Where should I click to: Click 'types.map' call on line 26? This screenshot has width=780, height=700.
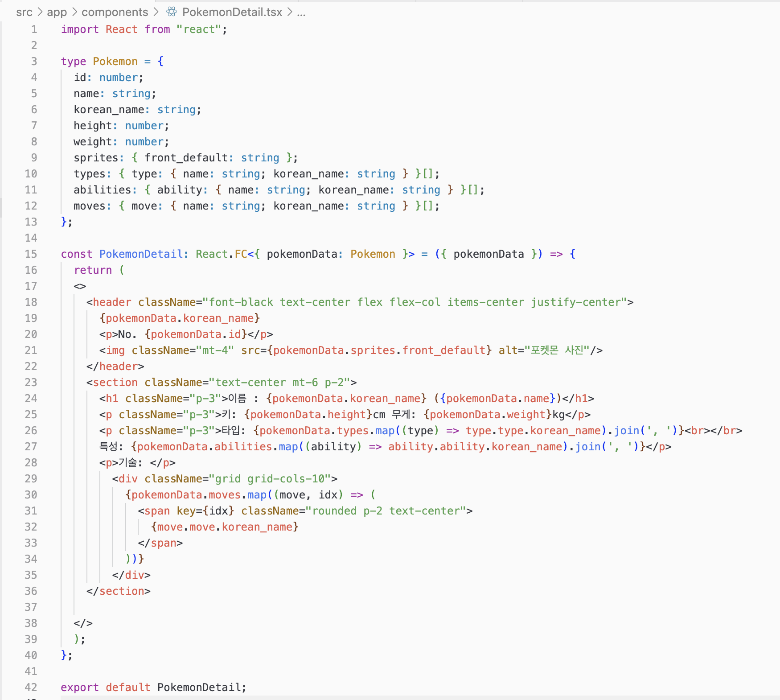366,431
